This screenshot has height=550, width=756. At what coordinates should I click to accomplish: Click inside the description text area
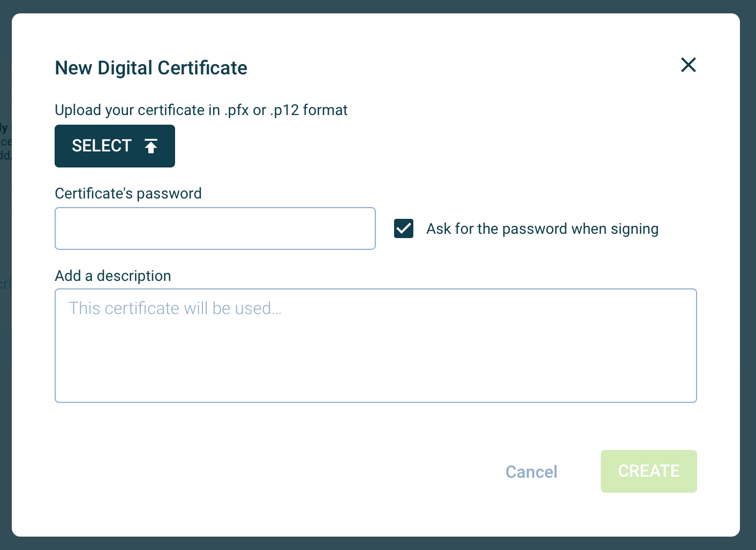point(375,345)
